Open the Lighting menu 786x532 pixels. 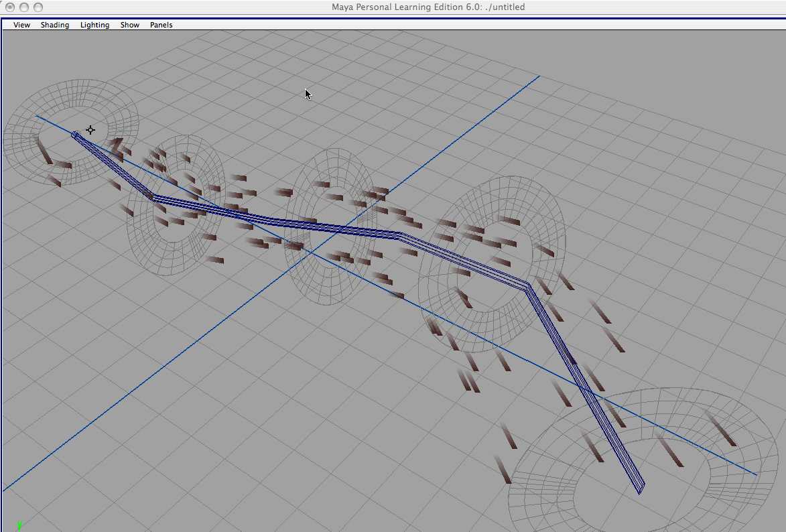[94, 25]
